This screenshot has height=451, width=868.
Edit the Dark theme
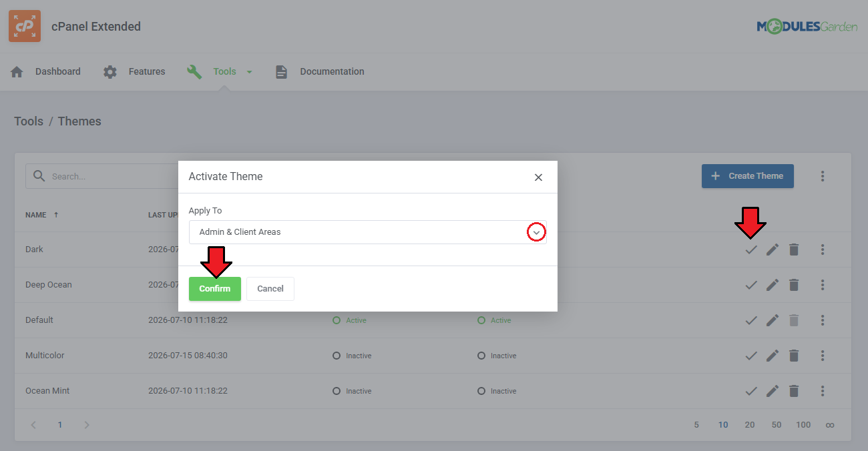[x=773, y=250]
